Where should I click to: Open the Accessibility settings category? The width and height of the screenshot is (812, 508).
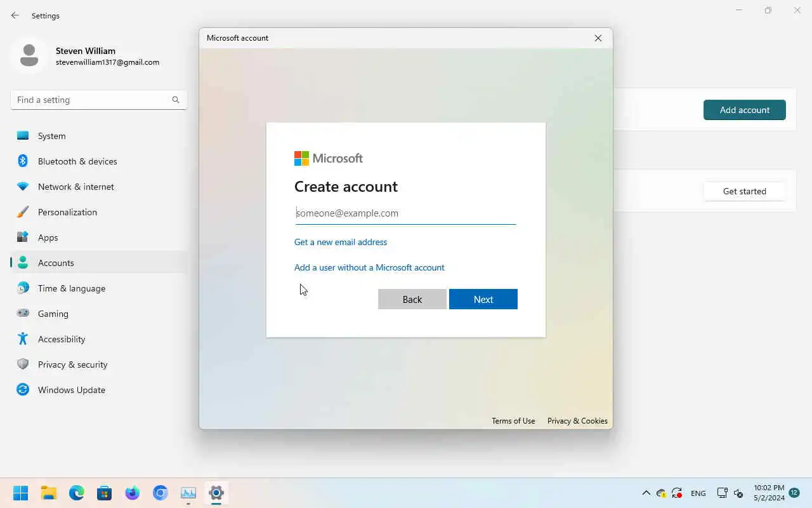pyautogui.click(x=98, y=339)
